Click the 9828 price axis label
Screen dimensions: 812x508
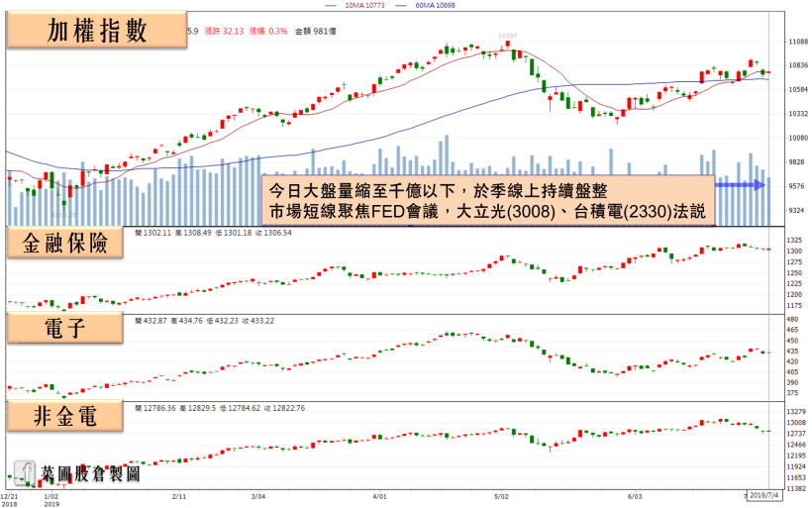click(x=798, y=162)
